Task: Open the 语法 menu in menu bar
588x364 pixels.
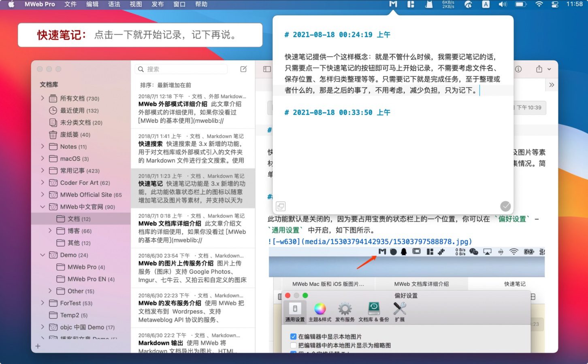Action: click(114, 4)
